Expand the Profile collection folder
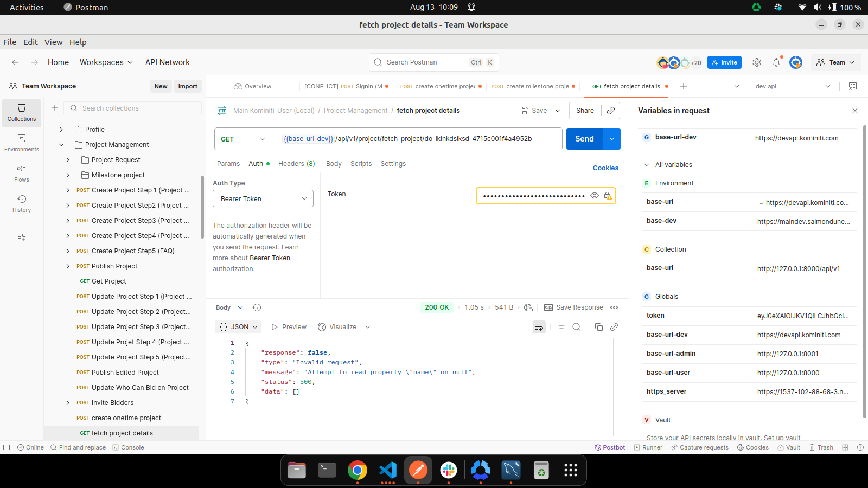 point(61,130)
